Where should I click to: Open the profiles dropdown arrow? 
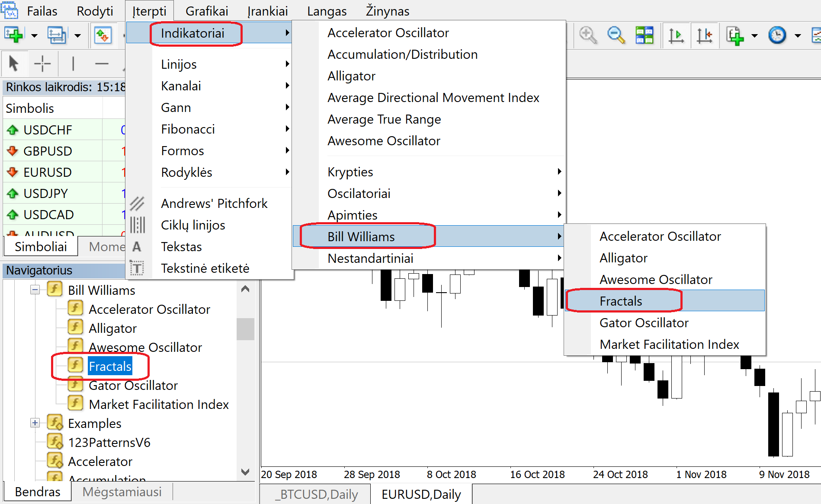coord(77,35)
